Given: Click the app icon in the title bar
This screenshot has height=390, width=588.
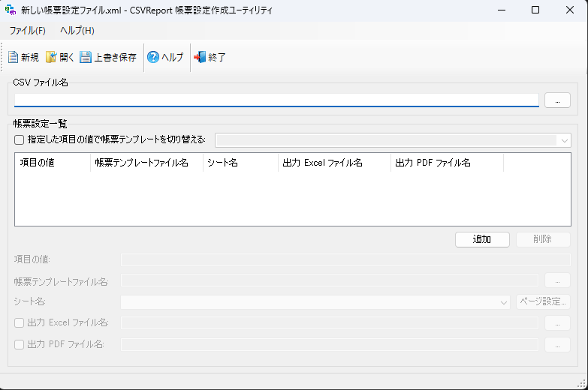Looking at the screenshot, I should [11, 10].
